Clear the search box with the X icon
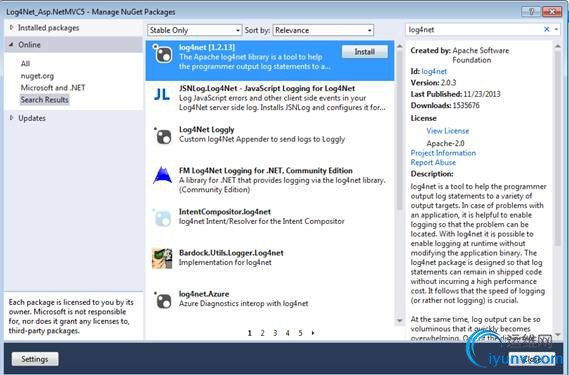 [547, 29]
